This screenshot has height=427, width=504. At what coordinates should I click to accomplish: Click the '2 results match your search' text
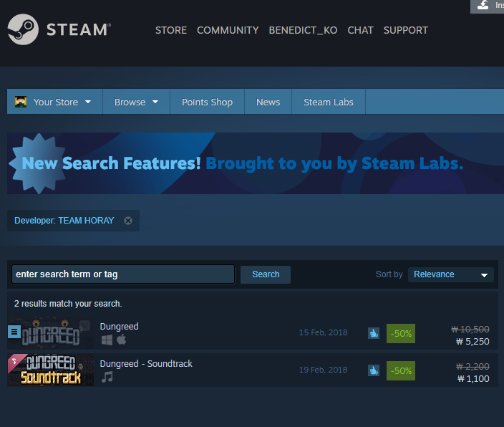tap(68, 304)
